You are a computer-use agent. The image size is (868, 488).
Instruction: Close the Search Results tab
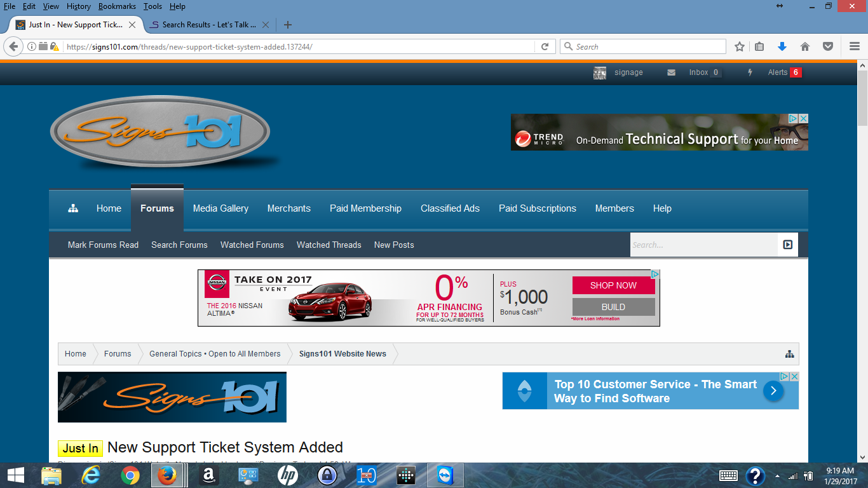pyautogui.click(x=266, y=25)
